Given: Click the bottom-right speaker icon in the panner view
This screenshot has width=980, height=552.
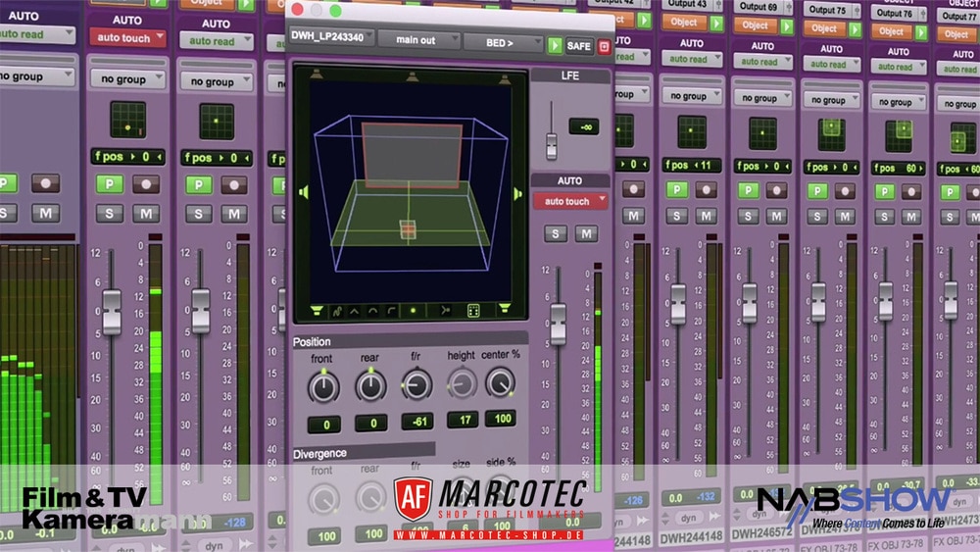Looking at the screenshot, I should pos(505,308).
